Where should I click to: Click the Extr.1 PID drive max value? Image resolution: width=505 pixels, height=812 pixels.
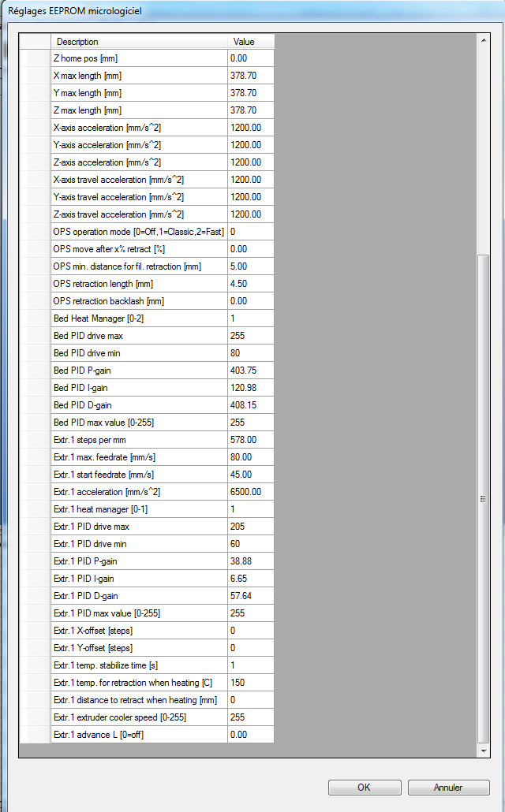click(251, 527)
